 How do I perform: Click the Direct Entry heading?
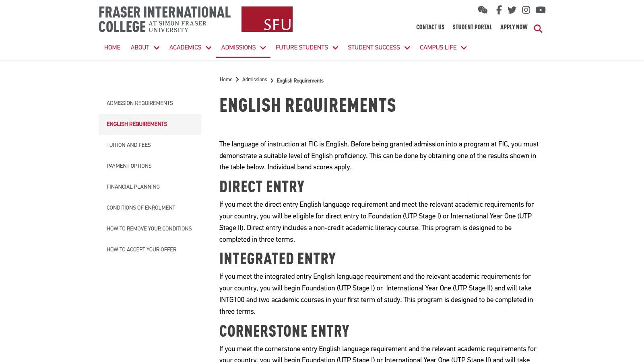262,187
